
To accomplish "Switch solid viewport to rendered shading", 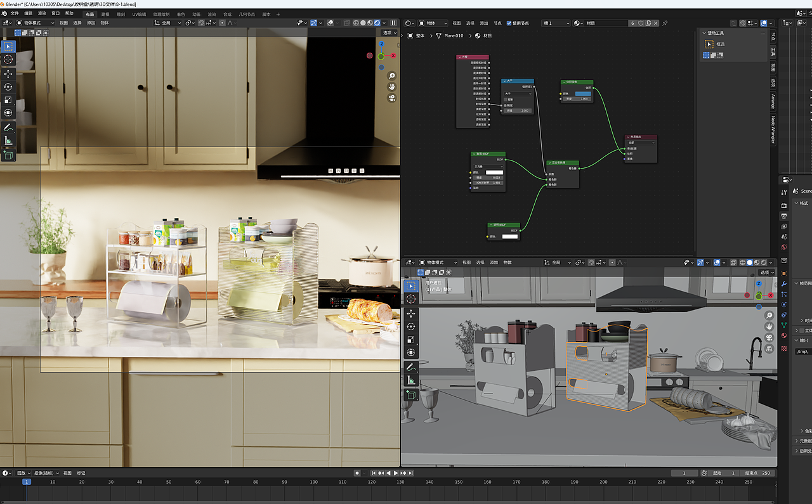I will pos(765,262).
